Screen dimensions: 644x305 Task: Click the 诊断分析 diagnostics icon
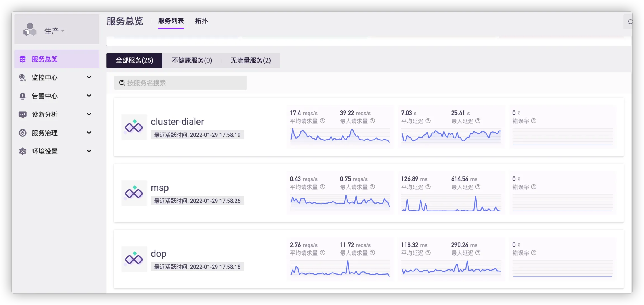[x=22, y=114]
